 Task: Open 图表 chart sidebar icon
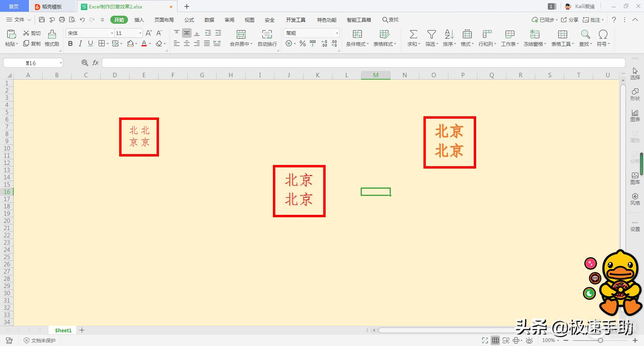tap(635, 115)
